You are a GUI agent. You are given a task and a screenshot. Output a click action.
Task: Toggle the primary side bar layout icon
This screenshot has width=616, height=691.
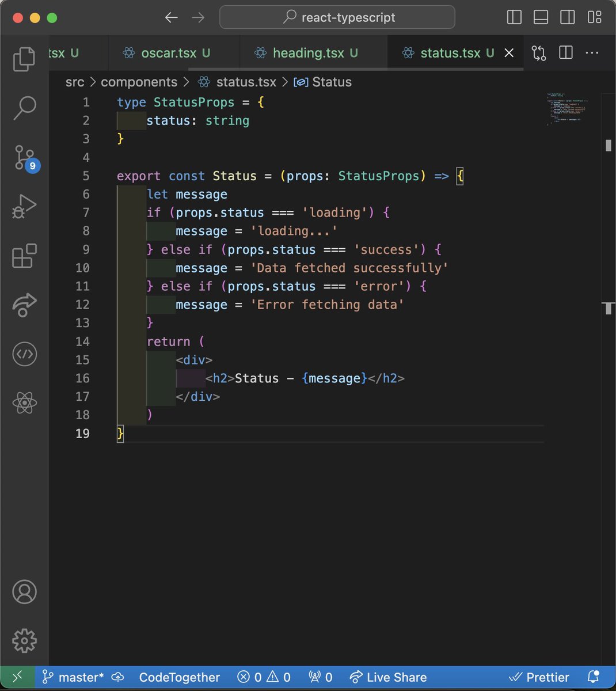514,17
